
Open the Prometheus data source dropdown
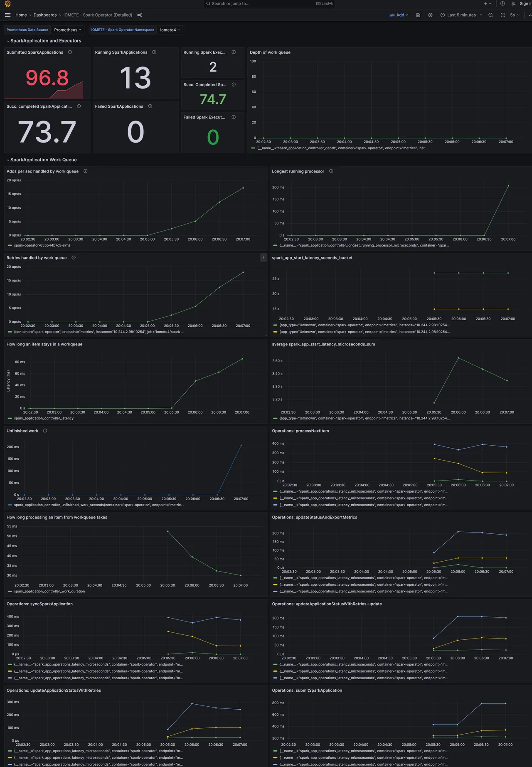[x=68, y=30]
